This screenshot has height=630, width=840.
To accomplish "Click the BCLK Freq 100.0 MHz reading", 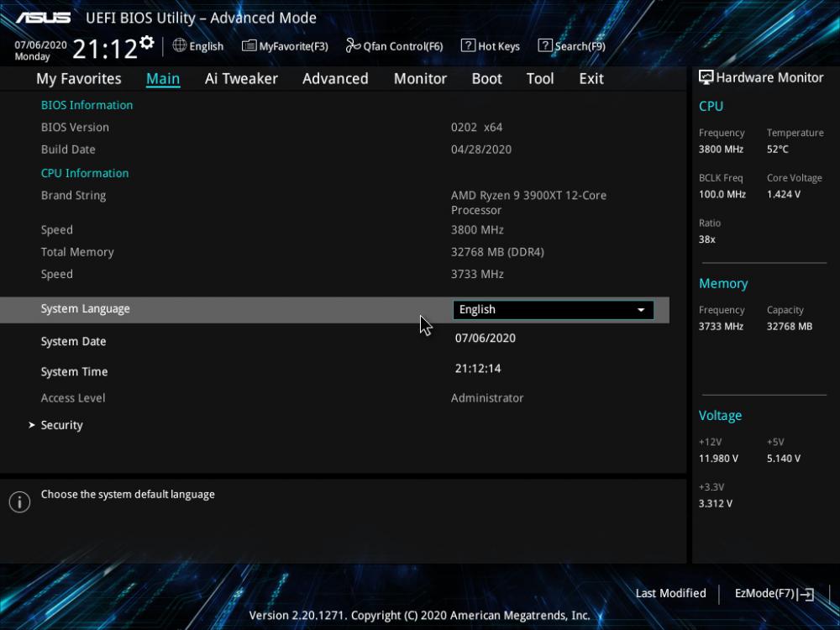I will [722, 195].
